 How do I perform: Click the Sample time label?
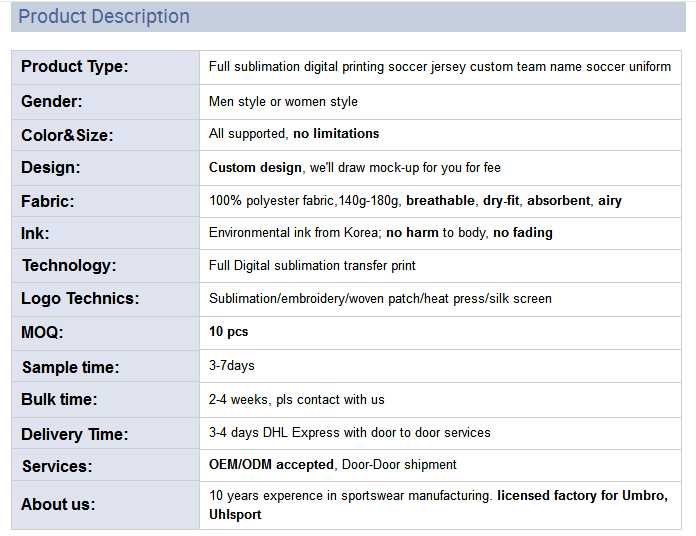[70, 367]
